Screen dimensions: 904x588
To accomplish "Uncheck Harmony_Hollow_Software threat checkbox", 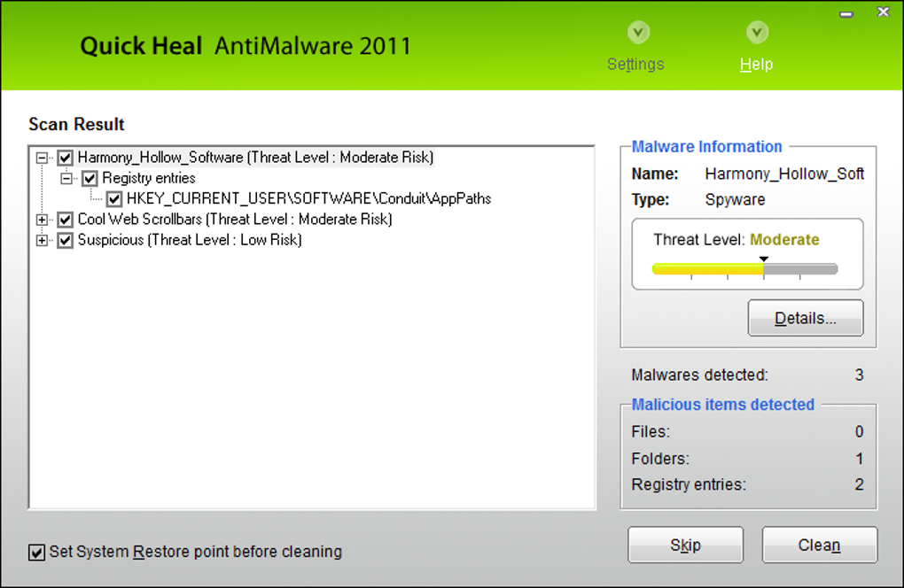I will (66, 158).
